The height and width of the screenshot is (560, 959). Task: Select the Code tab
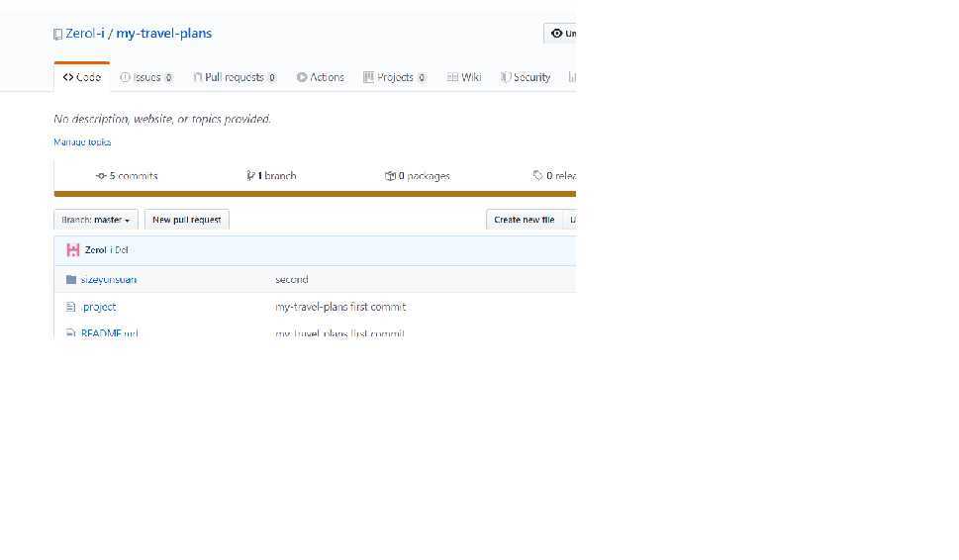[82, 77]
